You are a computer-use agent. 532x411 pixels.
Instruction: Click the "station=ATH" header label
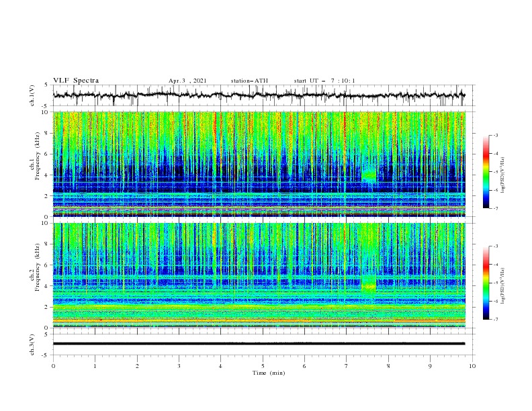point(249,81)
